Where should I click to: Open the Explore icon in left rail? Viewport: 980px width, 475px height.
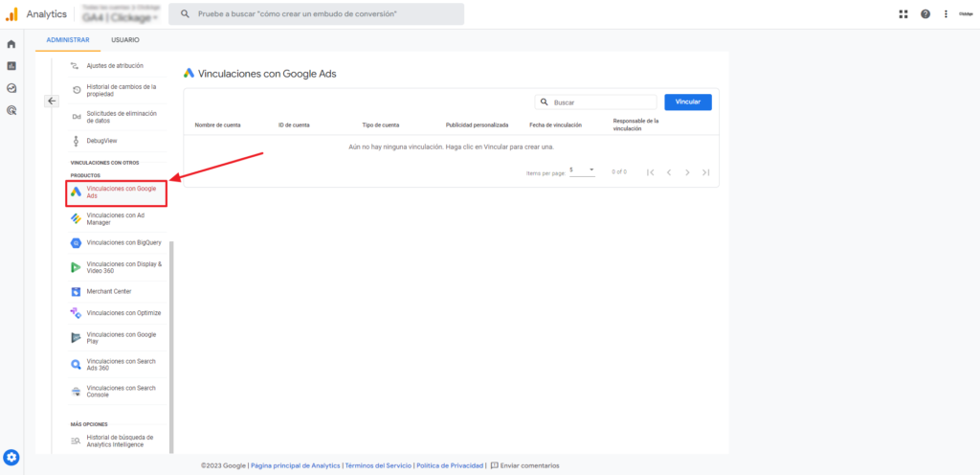click(11, 88)
